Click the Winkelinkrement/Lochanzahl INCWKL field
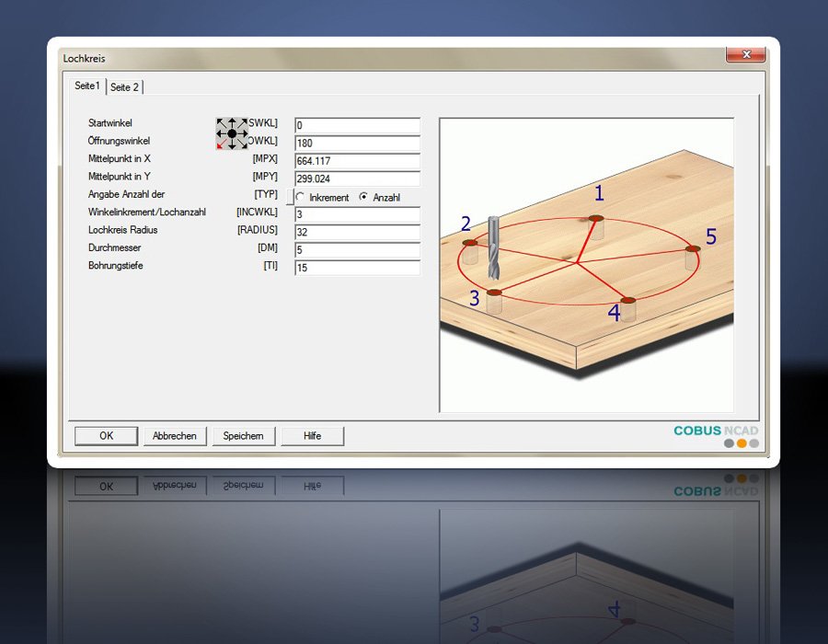Image resolution: width=828 pixels, height=644 pixels. tap(358, 214)
